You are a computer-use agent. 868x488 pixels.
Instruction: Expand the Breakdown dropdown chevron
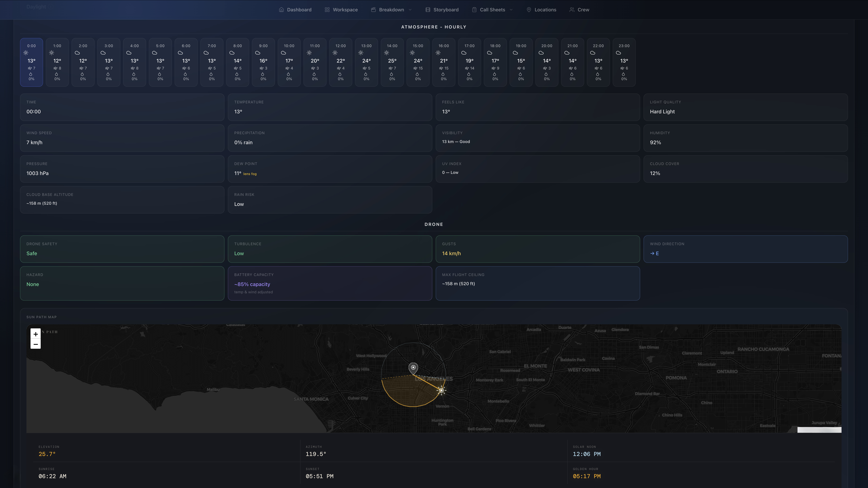click(x=410, y=10)
